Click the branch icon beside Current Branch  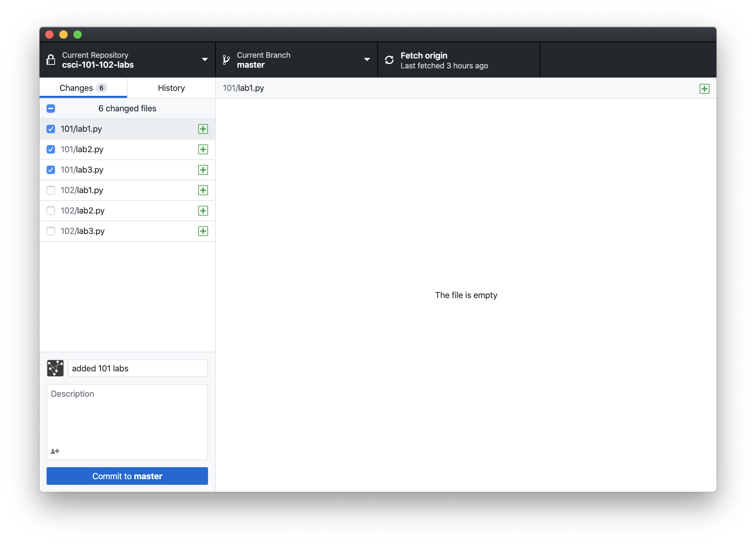click(x=226, y=60)
